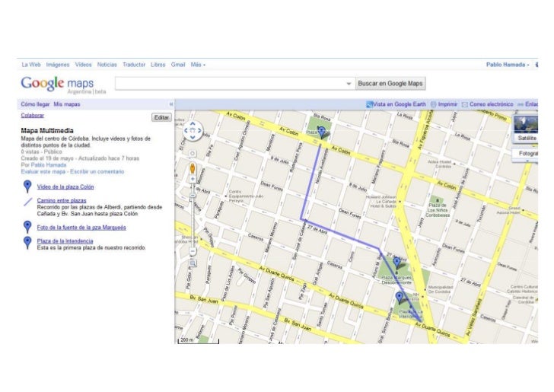Click the line icon beside Camino entre plazas
Screen dimensions: 554x392
click(27, 202)
